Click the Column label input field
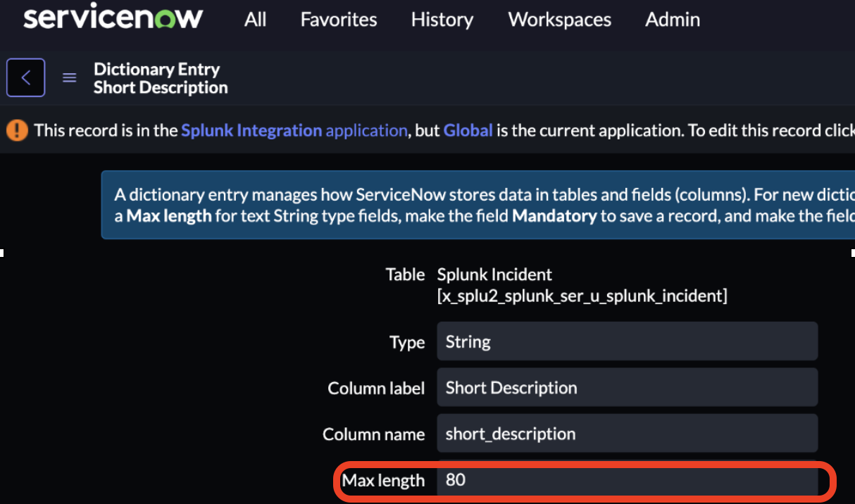Screen dimensions: 855x504 click(627, 388)
